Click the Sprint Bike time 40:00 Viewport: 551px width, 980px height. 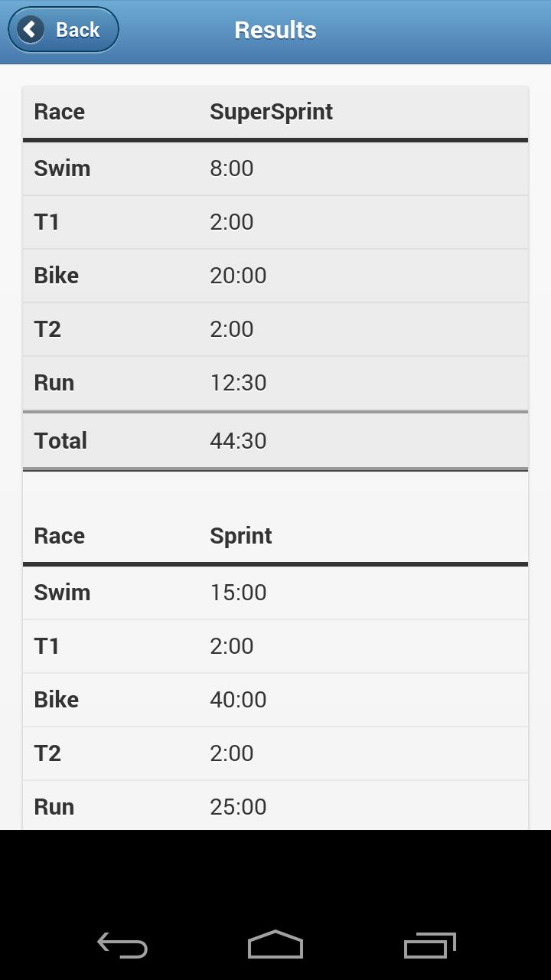[238, 700]
